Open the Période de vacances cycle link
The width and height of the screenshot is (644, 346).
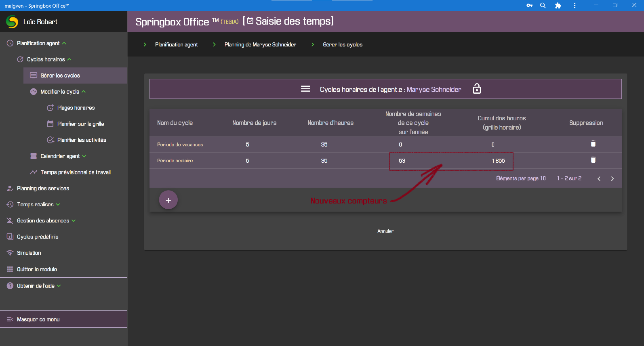click(180, 145)
